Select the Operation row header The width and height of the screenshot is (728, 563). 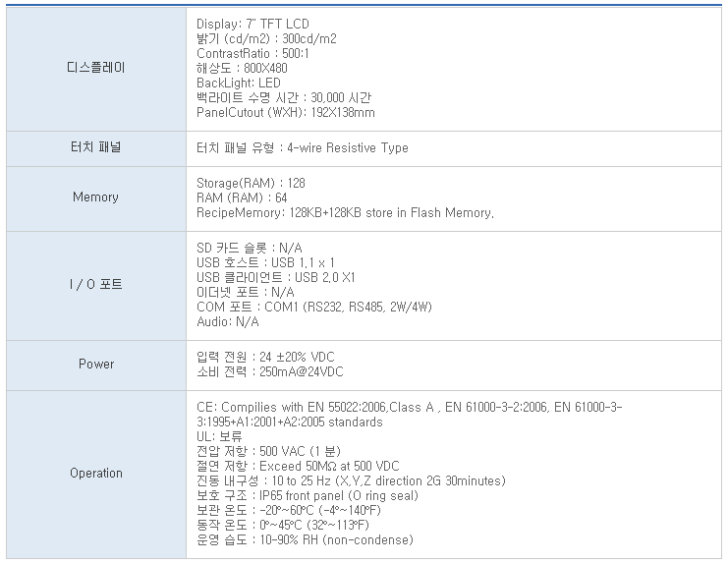click(96, 474)
